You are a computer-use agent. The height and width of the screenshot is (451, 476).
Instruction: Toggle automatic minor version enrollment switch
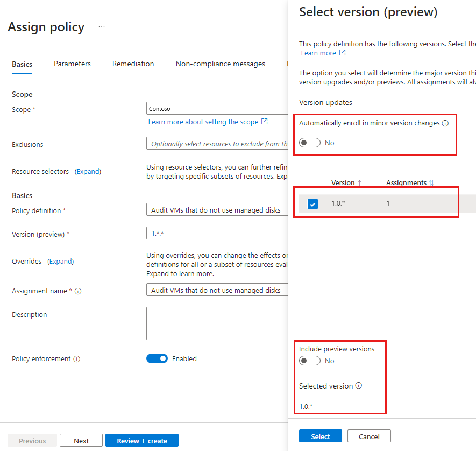[x=310, y=143]
